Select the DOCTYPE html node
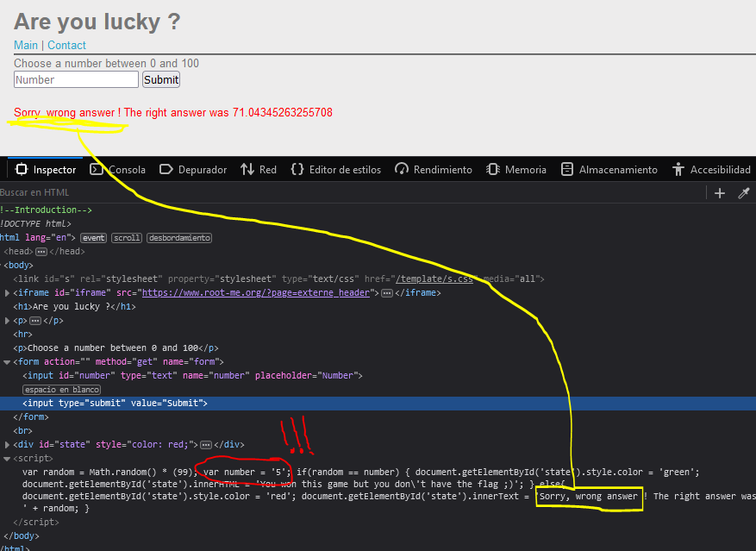The image size is (756, 551). (x=35, y=224)
